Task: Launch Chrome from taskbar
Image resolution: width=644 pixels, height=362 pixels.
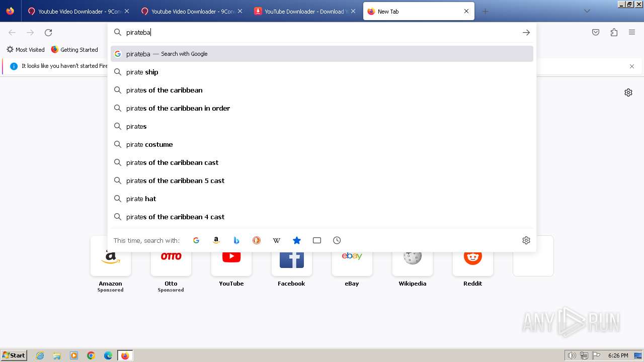Action: pos(91,355)
